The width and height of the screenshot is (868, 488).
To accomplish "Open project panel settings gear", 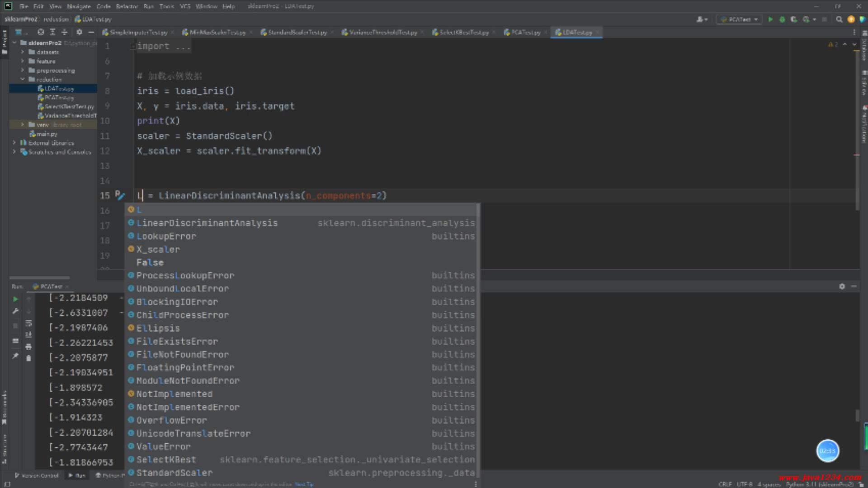I will 79,32.
